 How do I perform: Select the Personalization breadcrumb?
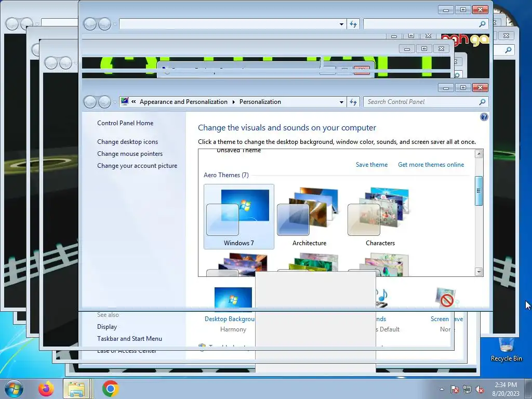tap(260, 102)
